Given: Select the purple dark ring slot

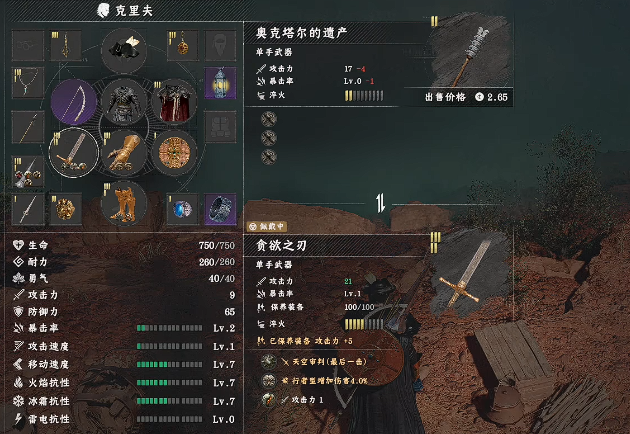Looking at the screenshot, I should [x=221, y=209].
